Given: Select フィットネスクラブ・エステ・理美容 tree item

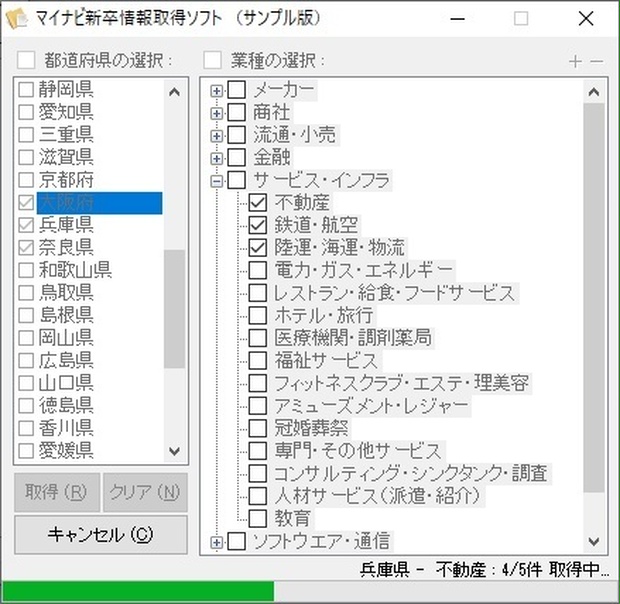Looking at the screenshot, I should [x=401, y=383].
